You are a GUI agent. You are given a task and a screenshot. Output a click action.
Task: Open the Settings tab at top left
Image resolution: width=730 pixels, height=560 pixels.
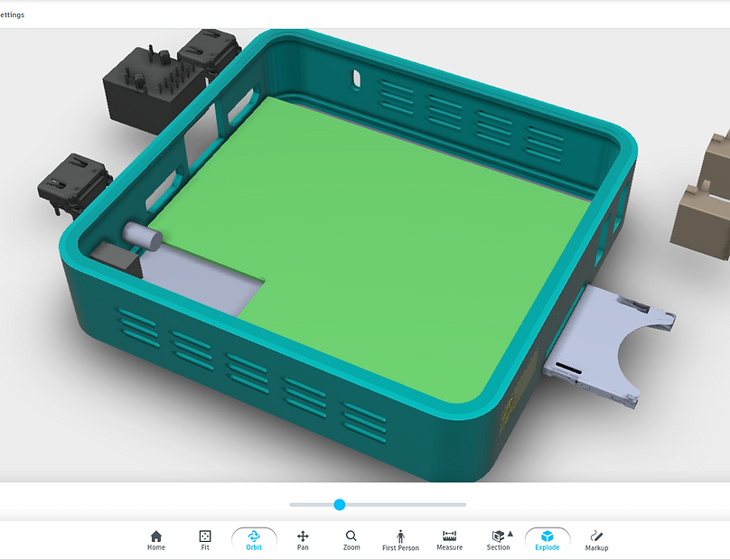coord(13,14)
